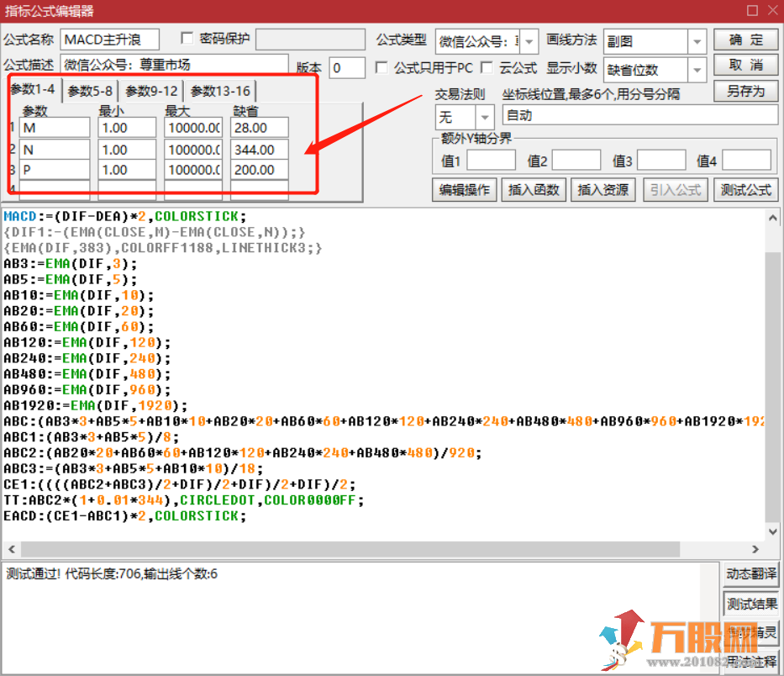Click the 另存为 button

click(745, 91)
